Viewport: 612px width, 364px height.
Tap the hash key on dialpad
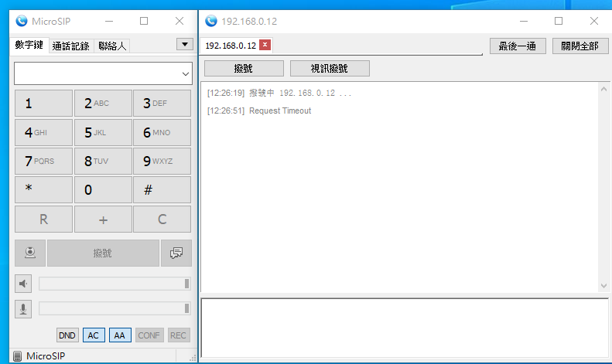point(162,190)
